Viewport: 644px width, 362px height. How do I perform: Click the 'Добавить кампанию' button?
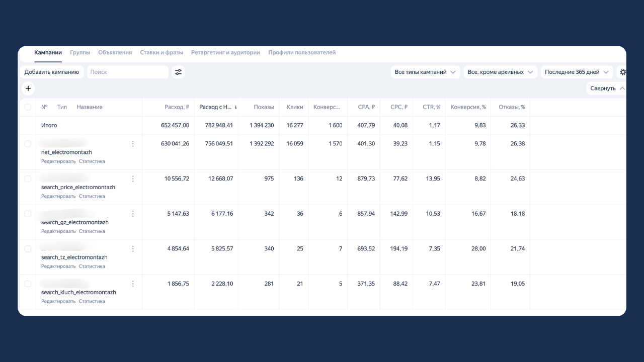coord(52,72)
